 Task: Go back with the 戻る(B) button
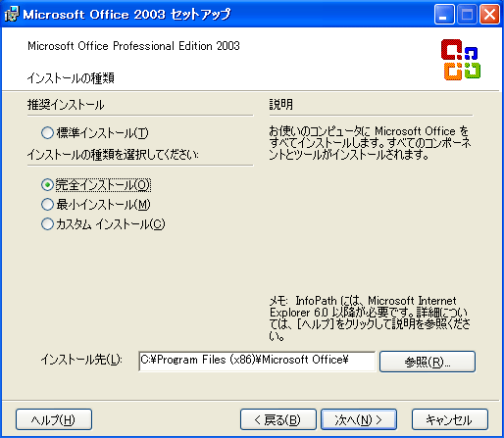(x=278, y=419)
